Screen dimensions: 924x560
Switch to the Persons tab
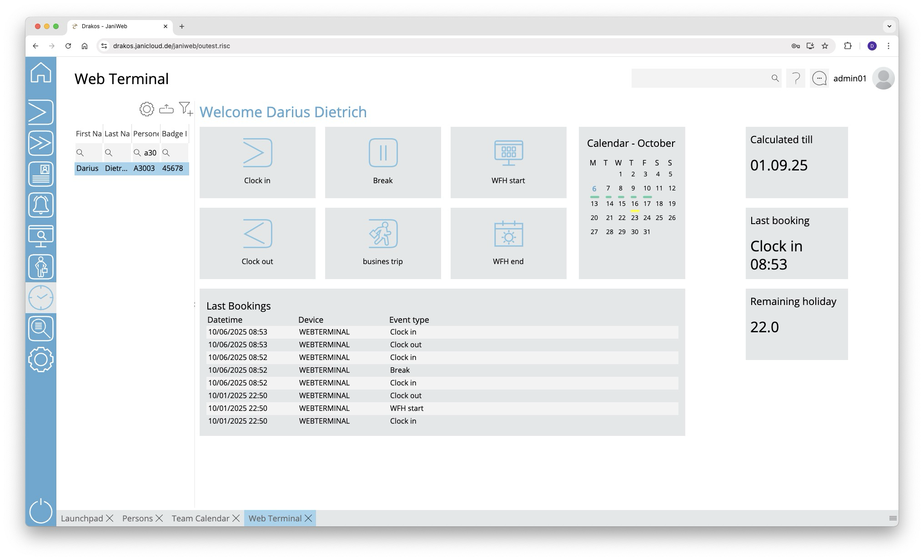137,518
